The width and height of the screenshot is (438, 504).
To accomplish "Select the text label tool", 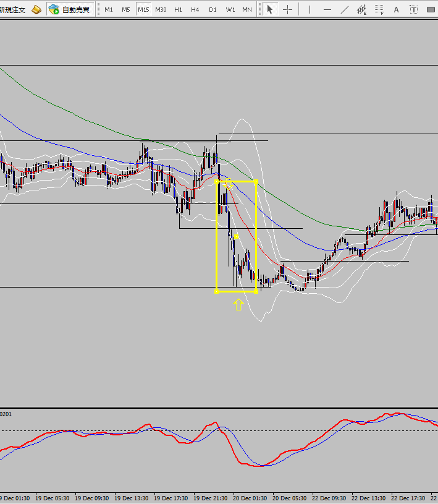I will point(413,9).
